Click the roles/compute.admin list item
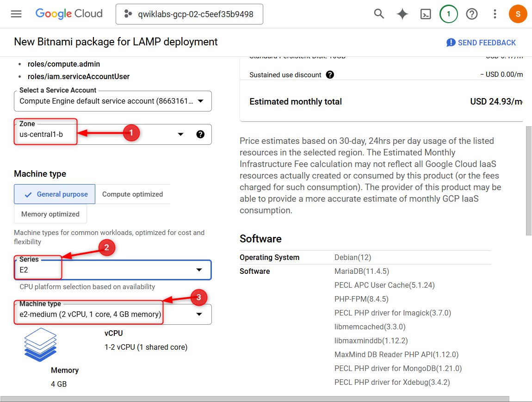This screenshot has height=402, width=532. pyautogui.click(x=64, y=64)
